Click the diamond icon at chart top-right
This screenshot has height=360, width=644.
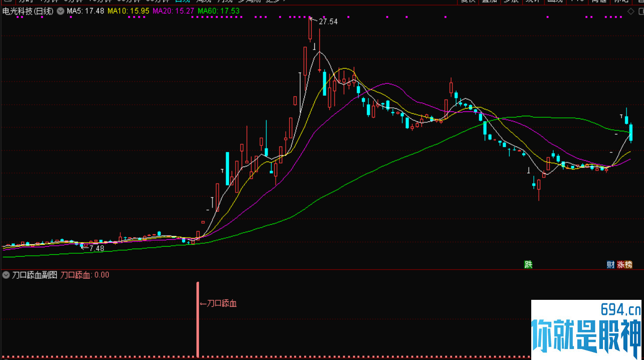[x=630, y=11]
